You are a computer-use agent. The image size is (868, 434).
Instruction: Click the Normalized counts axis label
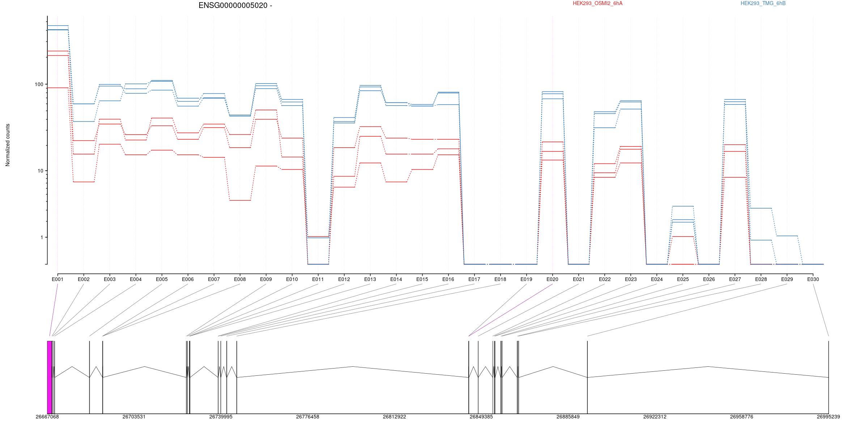pos(8,145)
